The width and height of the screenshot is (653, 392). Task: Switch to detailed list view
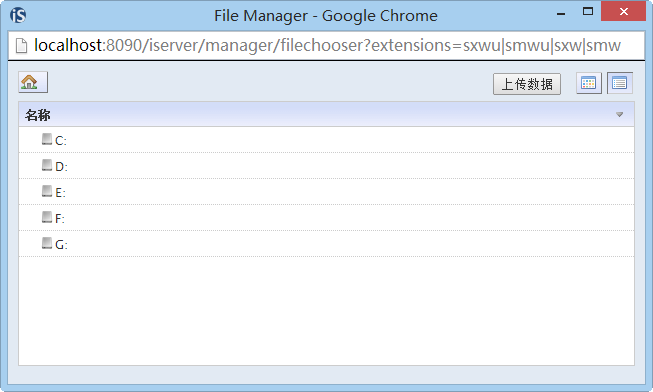point(620,83)
